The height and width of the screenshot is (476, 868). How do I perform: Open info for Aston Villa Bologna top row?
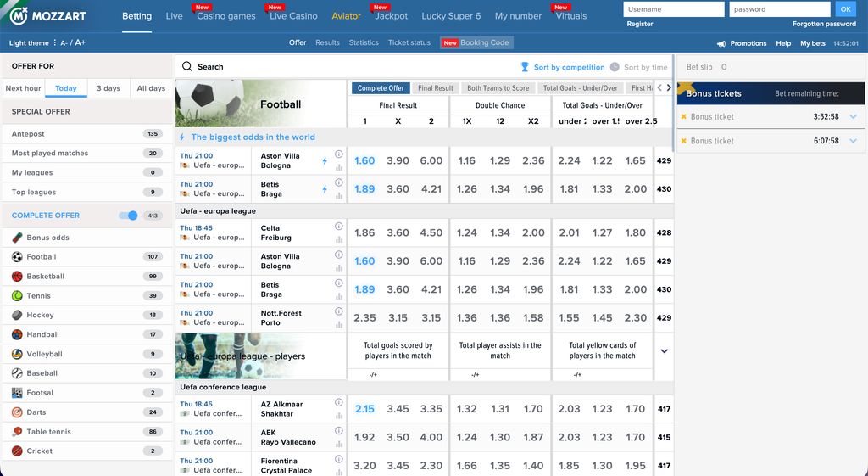(x=339, y=154)
